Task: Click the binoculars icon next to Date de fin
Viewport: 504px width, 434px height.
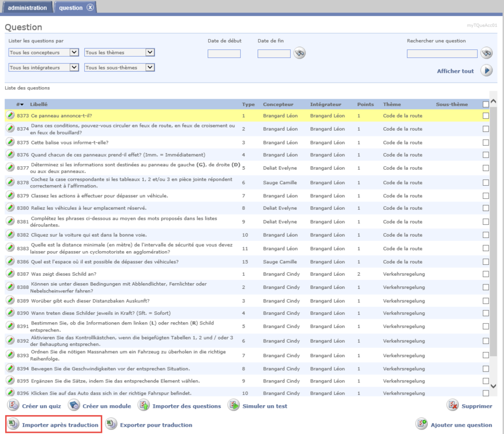Action: point(299,53)
